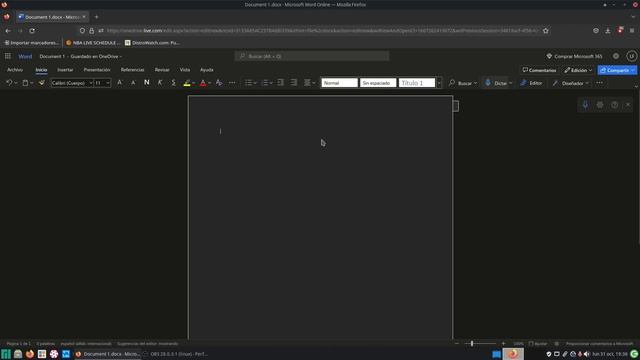Apply the Sin espaciado style
The width and height of the screenshot is (640, 360).
378,83
